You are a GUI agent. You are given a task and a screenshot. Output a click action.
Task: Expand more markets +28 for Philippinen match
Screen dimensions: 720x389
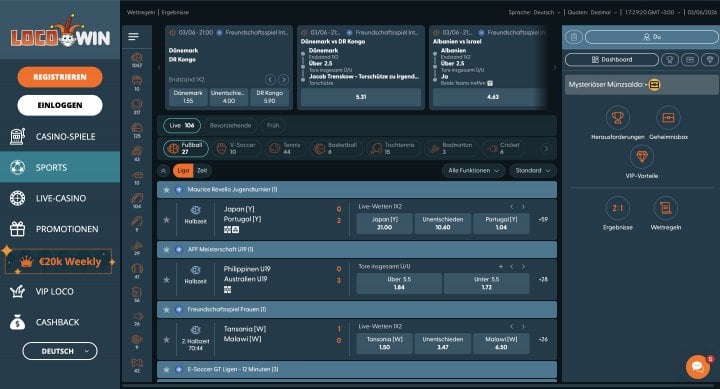[543, 280]
